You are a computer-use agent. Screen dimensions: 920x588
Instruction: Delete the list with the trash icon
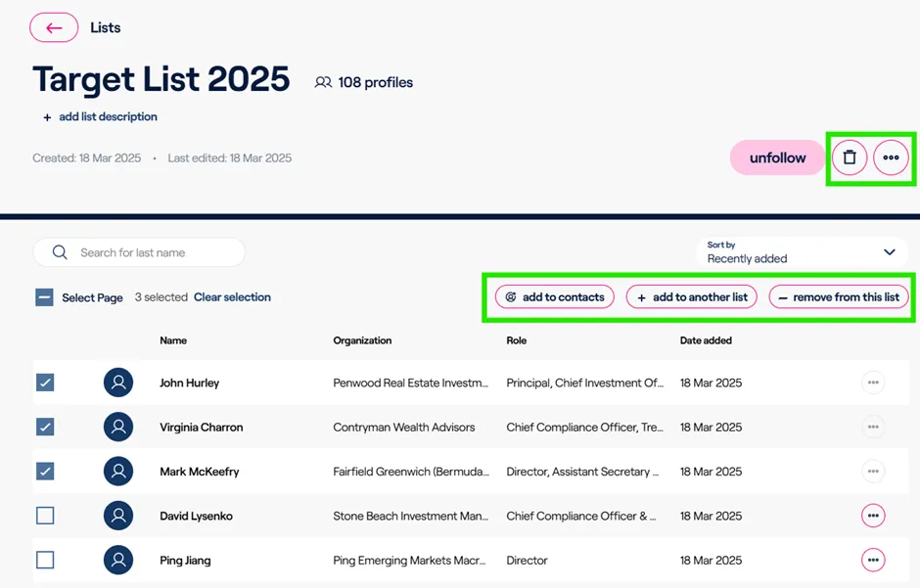coord(849,158)
